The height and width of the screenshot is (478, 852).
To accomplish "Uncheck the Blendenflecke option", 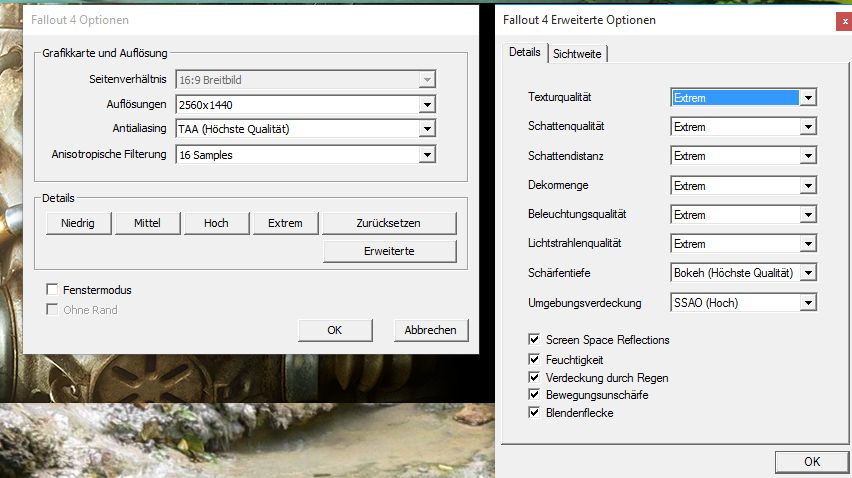I will click(534, 412).
